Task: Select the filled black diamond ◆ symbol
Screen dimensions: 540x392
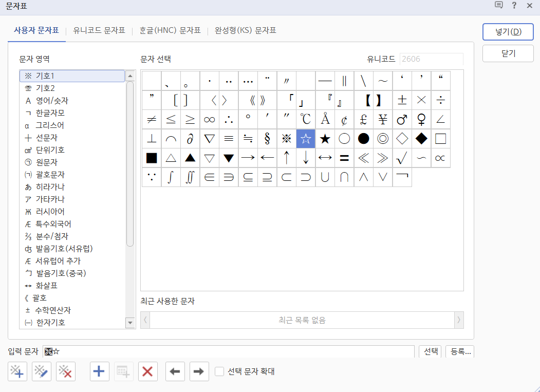Action: point(421,139)
